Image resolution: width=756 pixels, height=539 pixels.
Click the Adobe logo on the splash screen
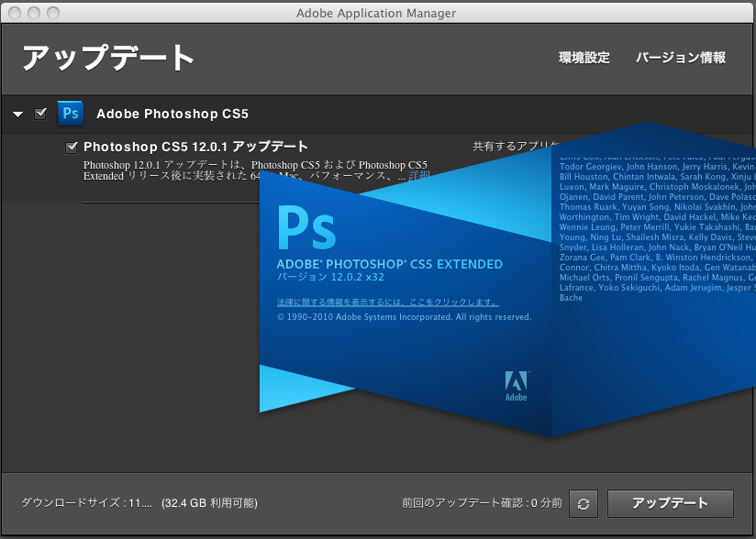coord(516,386)
